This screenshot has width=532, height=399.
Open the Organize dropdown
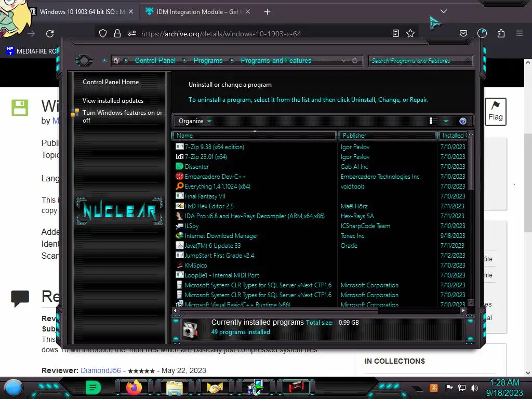pyautogui.click(x=195, y=121)
